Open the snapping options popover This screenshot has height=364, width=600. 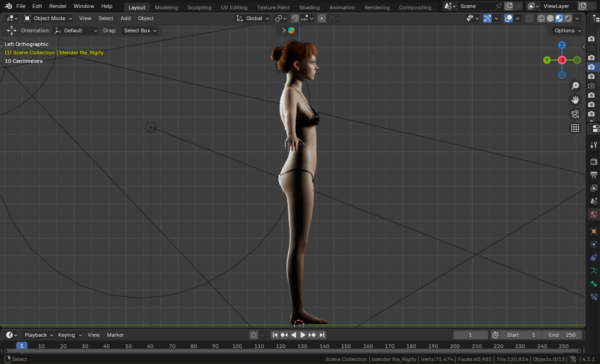(307, 18)
